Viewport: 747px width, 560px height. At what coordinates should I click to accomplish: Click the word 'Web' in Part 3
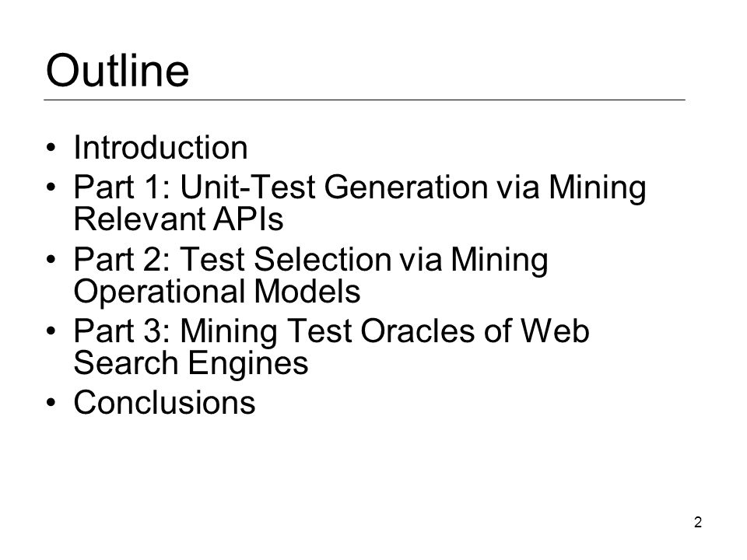point(555,331)
